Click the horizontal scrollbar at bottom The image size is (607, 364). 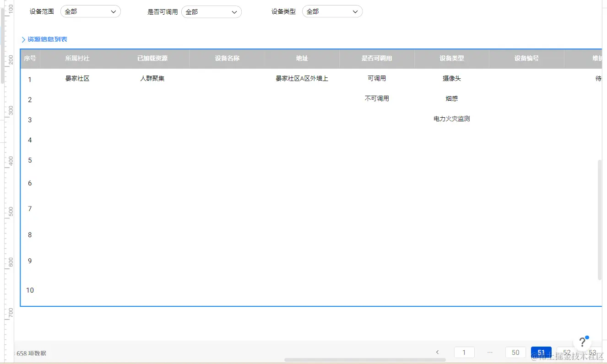[x=365, y=360]
